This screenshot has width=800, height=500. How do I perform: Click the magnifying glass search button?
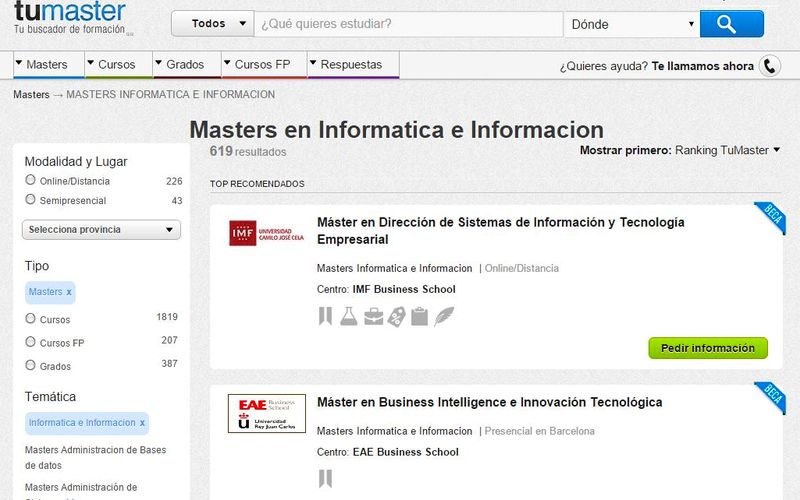tap(731, 24)
